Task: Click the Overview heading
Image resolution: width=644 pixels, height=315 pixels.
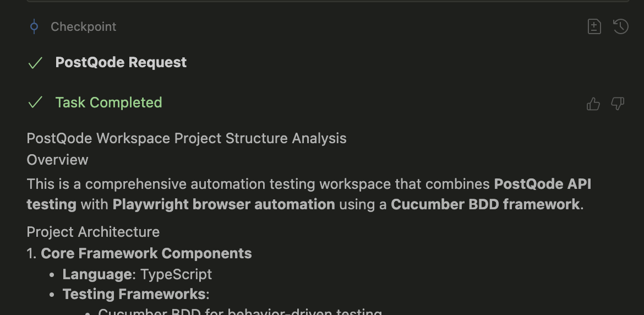Action: pos(57,160)
